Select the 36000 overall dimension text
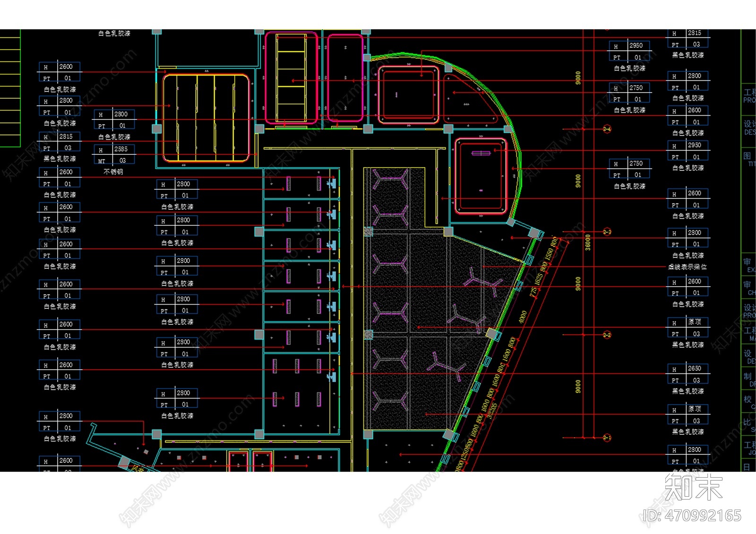Screen dimensions: 756x534 click(x=588, y=242)
